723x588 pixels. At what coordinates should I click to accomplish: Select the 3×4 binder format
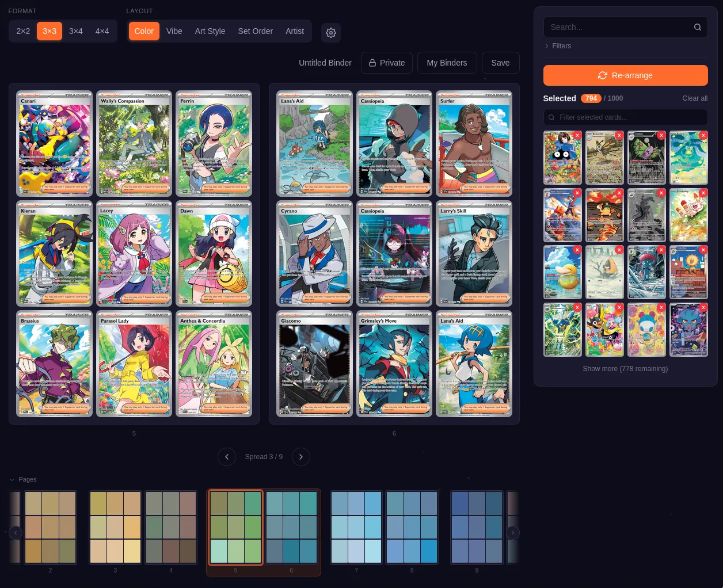click(76, 31)
